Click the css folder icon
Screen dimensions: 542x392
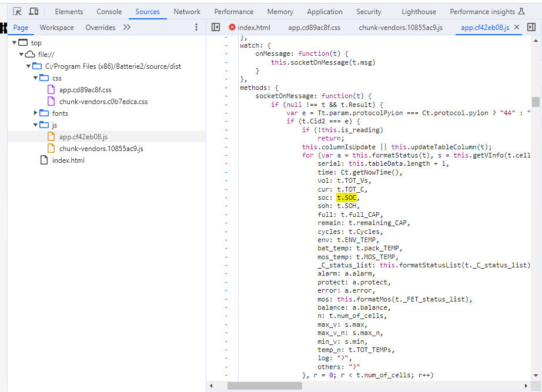pos(44,78)
